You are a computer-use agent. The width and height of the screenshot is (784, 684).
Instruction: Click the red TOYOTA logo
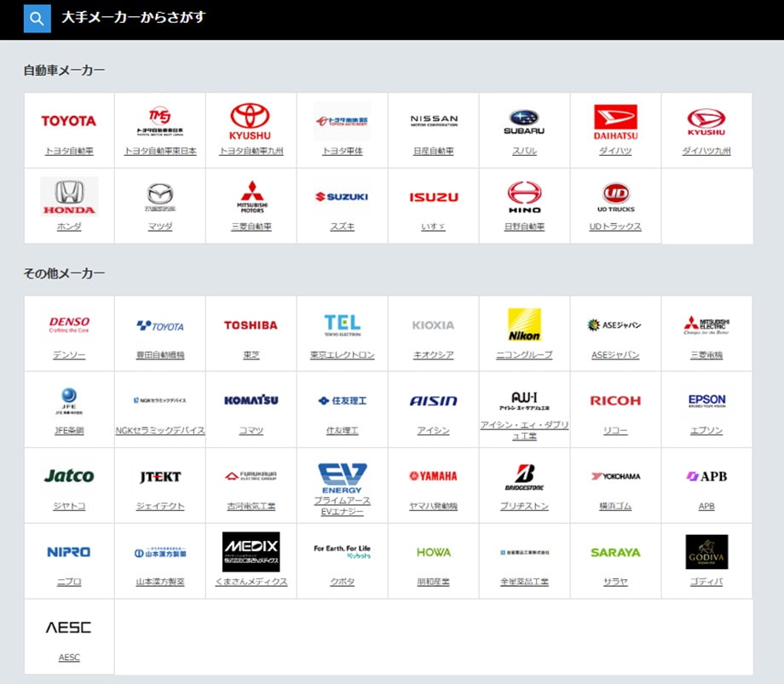(x=69, y=121)
